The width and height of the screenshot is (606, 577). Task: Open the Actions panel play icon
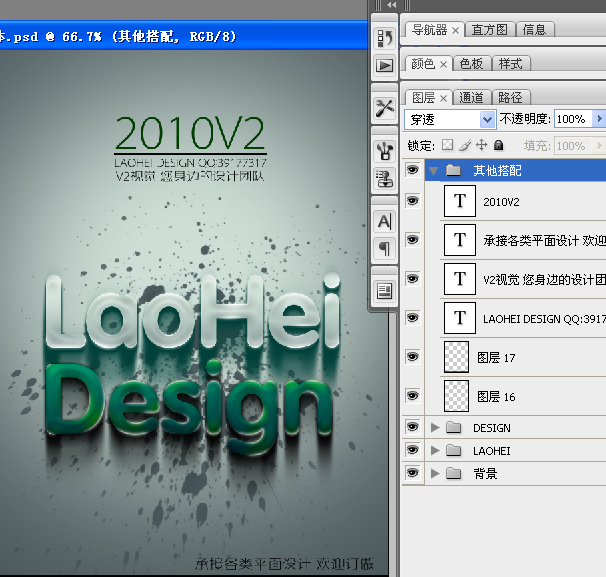point(385,65)
